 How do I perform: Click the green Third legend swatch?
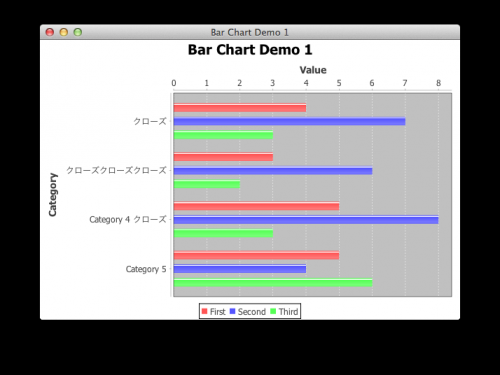pos(273,311)
